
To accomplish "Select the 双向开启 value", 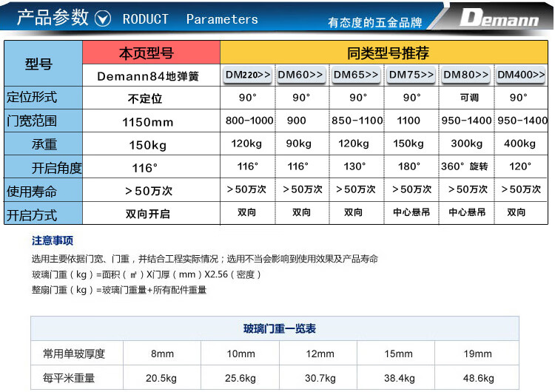I will pyautogui.click(x=147, y=214).
